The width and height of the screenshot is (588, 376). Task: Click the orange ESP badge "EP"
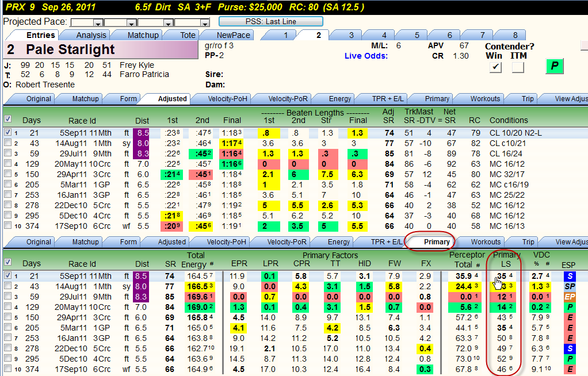click(x=570, y=297)
